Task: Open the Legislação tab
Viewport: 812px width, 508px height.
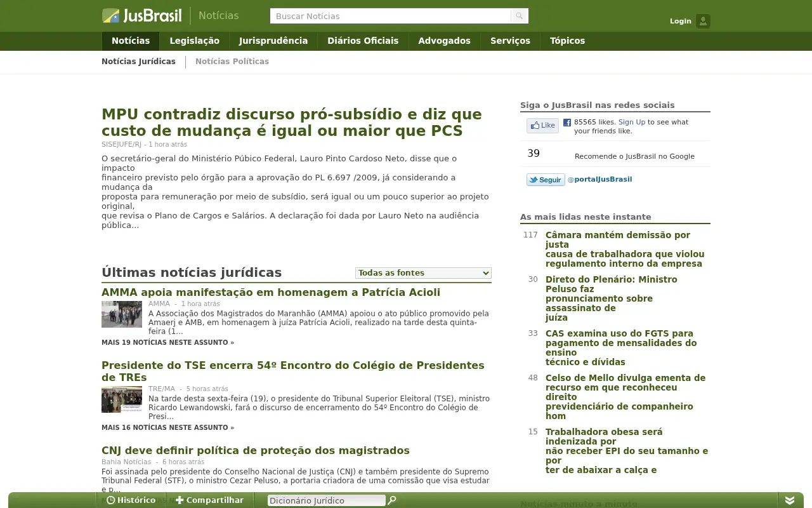Action: click(194, 41)
